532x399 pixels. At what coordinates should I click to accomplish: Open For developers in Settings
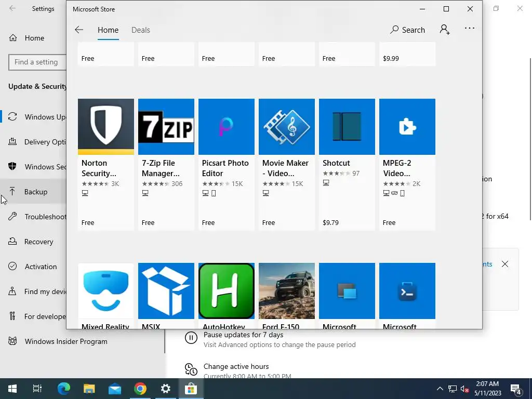click(x=33, y=316)
